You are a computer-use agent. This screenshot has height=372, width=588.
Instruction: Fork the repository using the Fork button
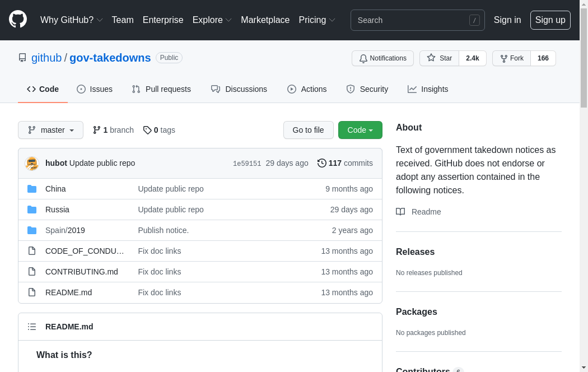[511, 58]
